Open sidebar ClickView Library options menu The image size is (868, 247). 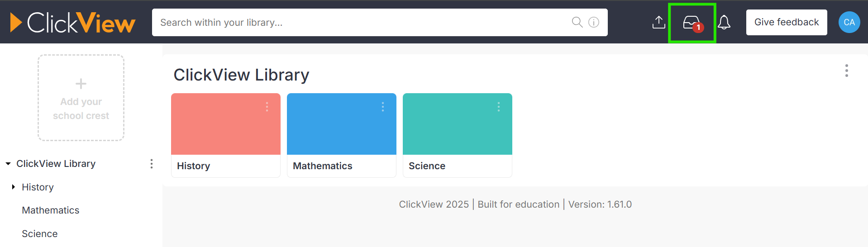152,164
